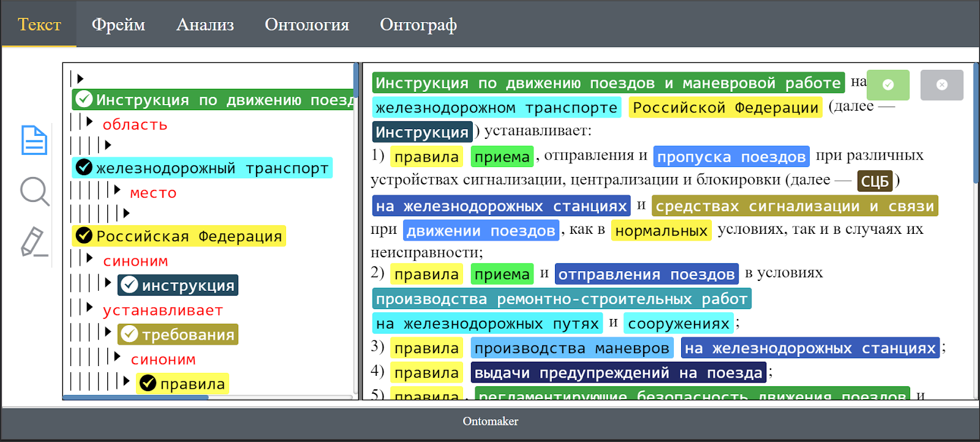Switch to the Фрейм tab

(x=118, y=24)
